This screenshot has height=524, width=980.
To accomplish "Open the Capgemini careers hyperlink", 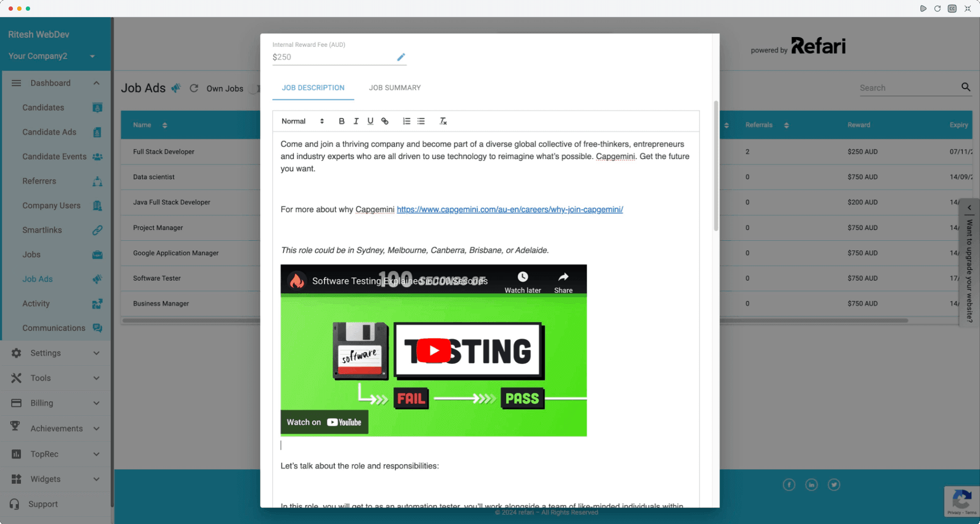I will (510, 210).
